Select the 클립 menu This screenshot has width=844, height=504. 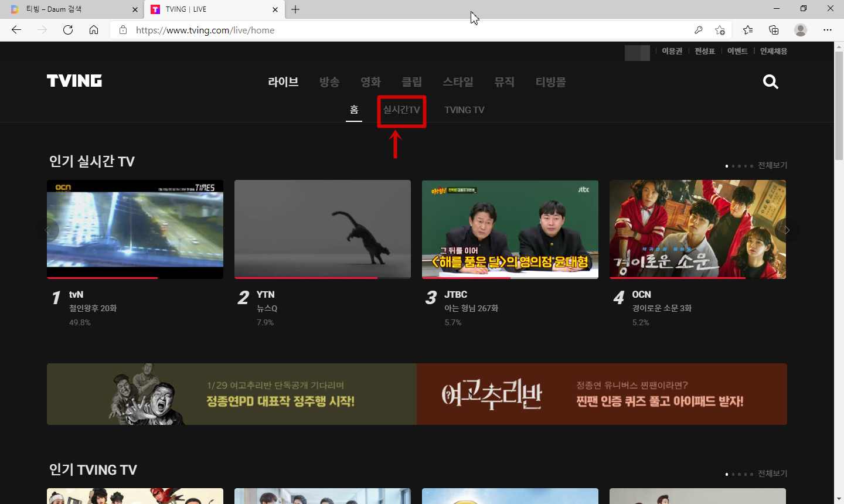(x=411, y=82)
